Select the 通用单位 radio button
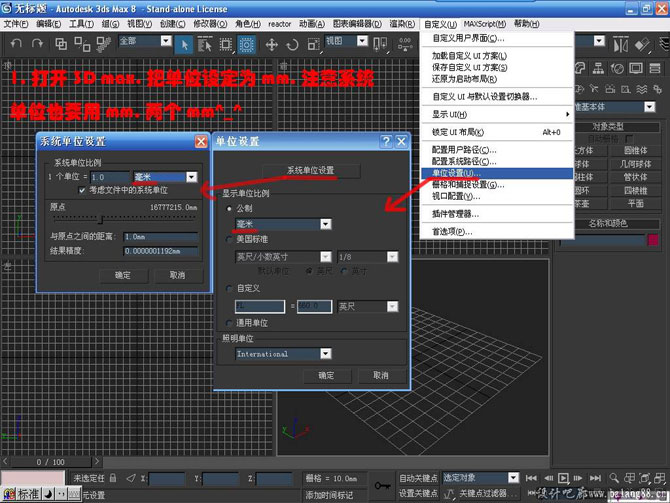 pos(229,323)
